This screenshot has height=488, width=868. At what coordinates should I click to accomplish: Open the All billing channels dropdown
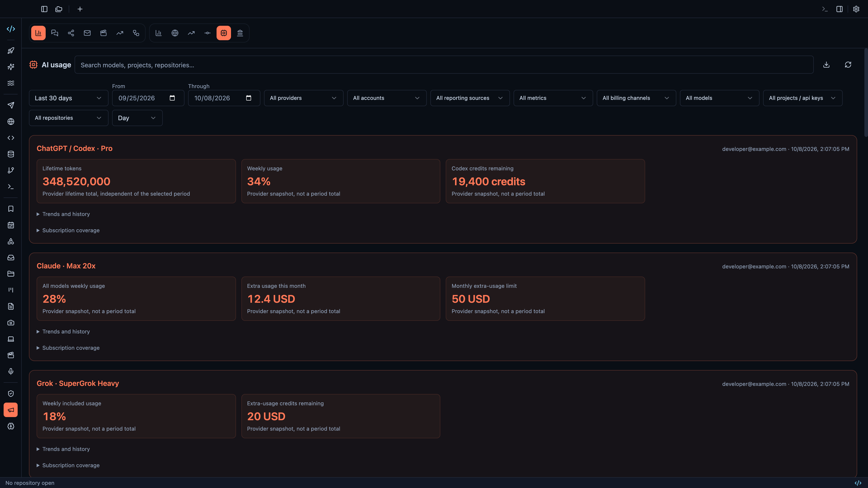636,98
